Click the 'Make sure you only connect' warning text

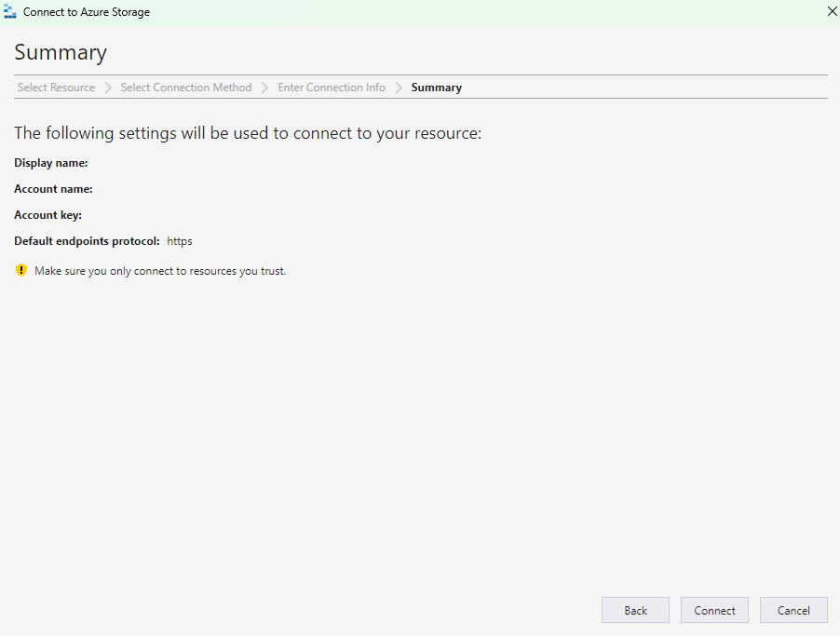click(160, 271)
